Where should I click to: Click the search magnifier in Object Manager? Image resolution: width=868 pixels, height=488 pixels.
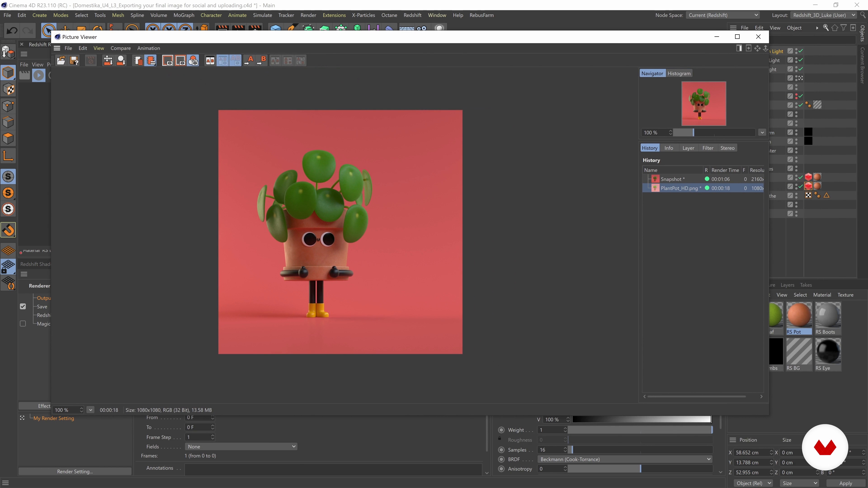826,28
